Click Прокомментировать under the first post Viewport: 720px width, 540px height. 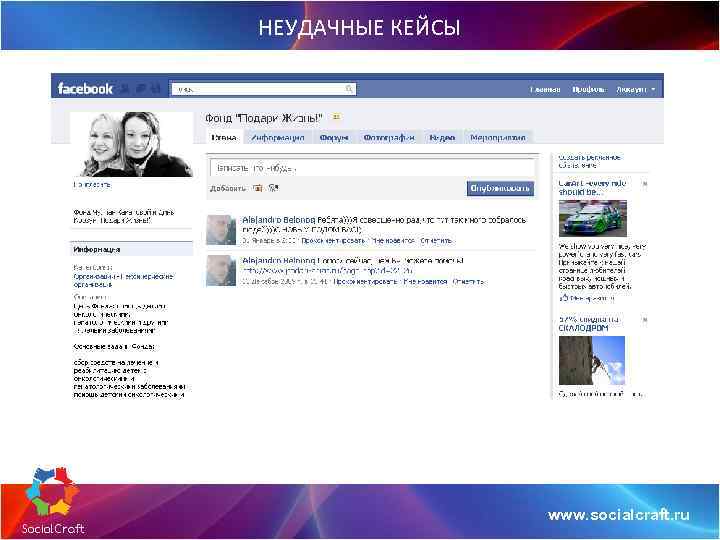click(x=333, y=241)
